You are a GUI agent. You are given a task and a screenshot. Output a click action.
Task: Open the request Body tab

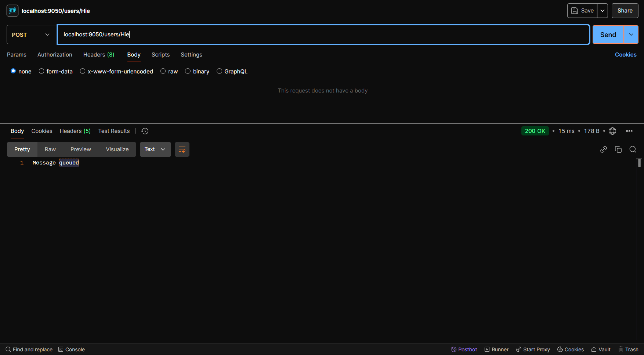pos(134,55)
